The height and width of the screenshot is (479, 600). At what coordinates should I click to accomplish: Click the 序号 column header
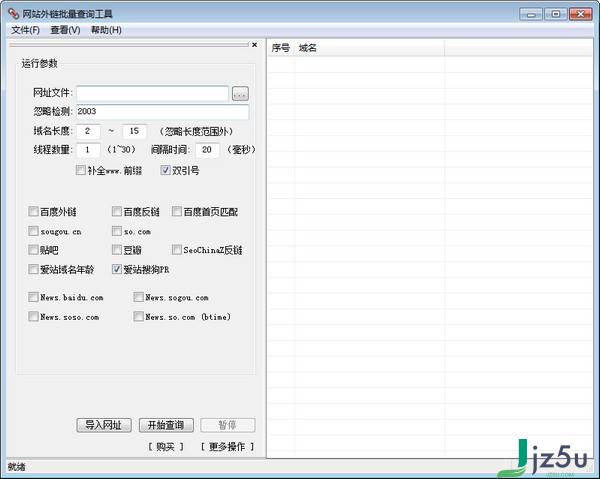point(280,48)
